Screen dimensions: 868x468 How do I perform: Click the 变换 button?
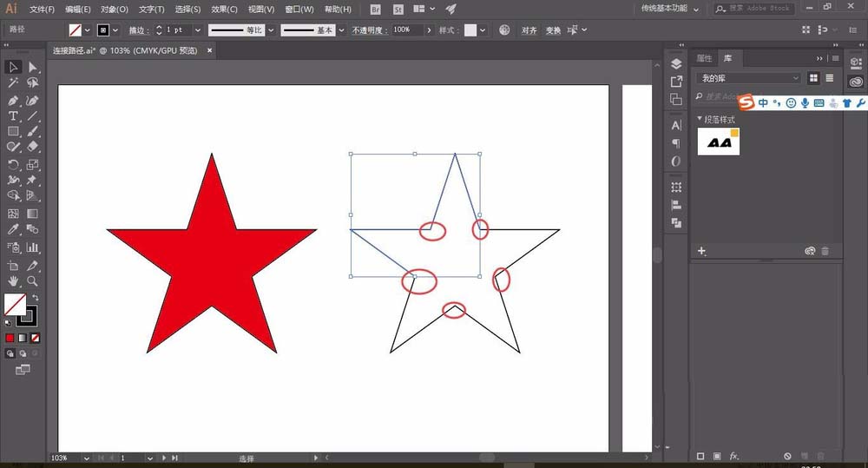tap(553, 30)
